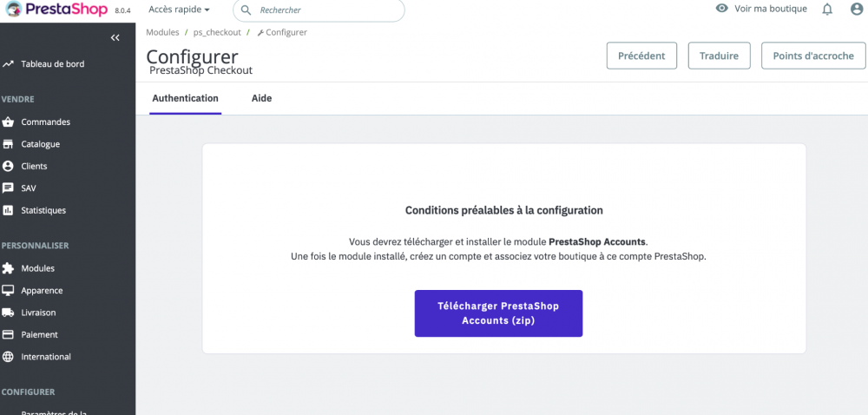868x415 pixels.
Task: Click the eye icon for Voir ma boutique
Action: click(721, 9)
